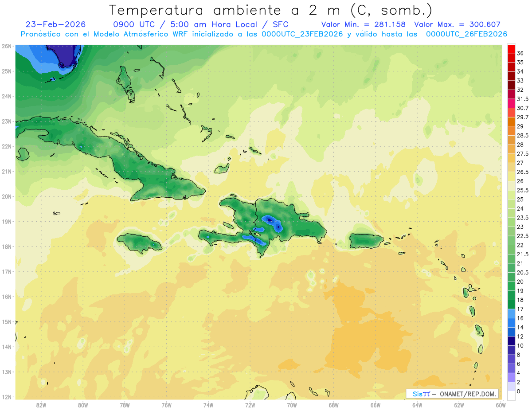Image resolution: width=532 pixels, height=411 pixels.
Task: Click the '17N' latitude axis label
Action: pos(7,271)
